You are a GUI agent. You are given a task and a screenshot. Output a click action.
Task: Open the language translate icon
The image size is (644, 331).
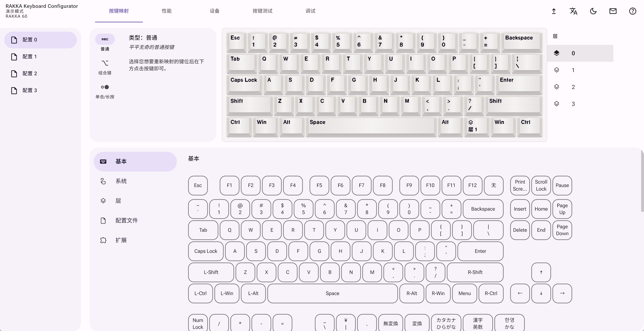574,11
